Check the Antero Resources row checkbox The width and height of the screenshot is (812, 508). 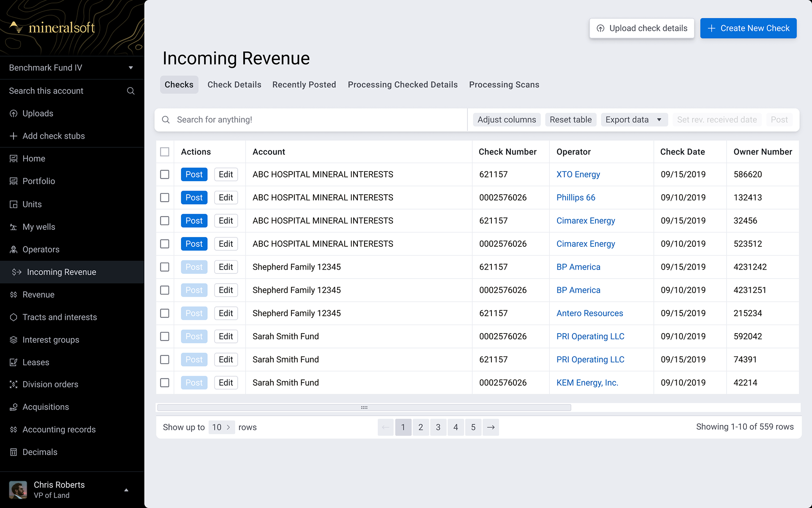pyautogui.click(x=165, y=313)
